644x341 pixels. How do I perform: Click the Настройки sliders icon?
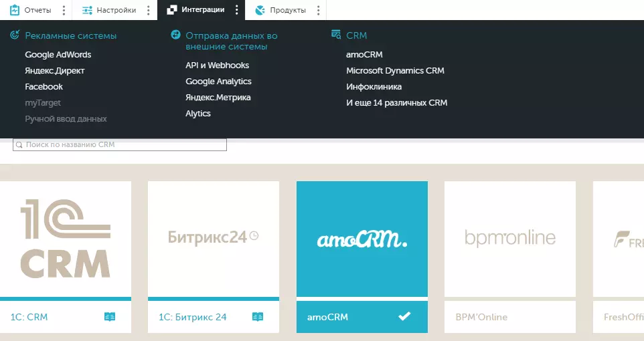point(87,10)
